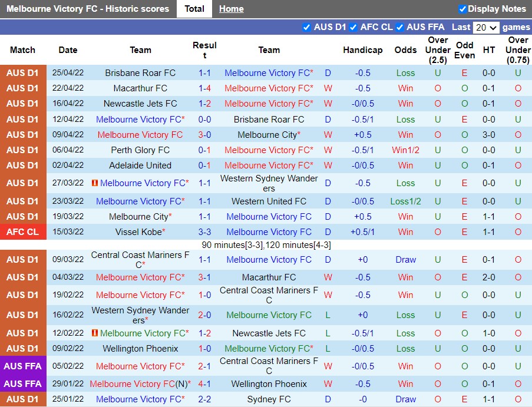The height and width of the screenshot is (407, 532).
Task: Select the Total tab
Action: click(x=194, y=9)
